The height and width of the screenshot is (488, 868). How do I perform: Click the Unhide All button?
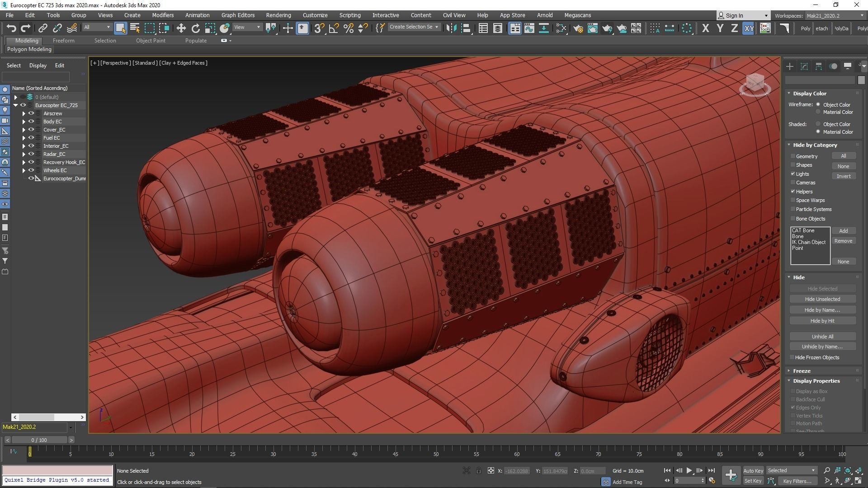tap(822, 337)
